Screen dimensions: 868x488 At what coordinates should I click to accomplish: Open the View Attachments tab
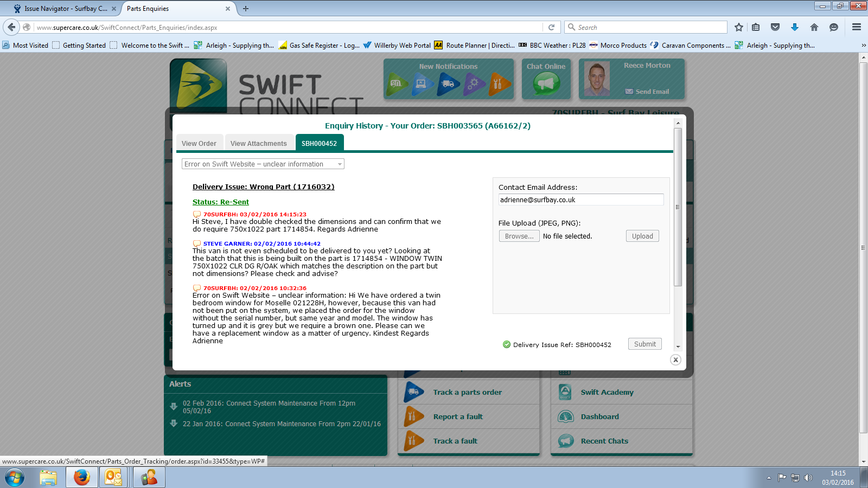259,143
